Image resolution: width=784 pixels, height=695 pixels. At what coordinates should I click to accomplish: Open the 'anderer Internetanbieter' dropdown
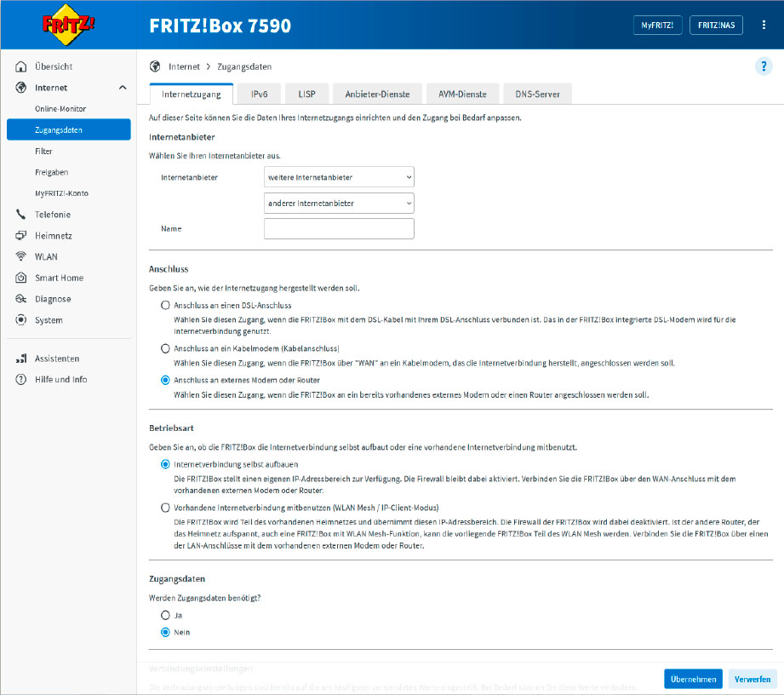[x=339, y=204]
